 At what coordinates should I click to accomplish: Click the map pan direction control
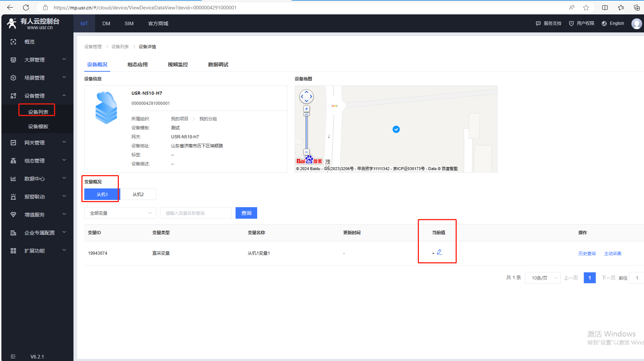(307, 97)
